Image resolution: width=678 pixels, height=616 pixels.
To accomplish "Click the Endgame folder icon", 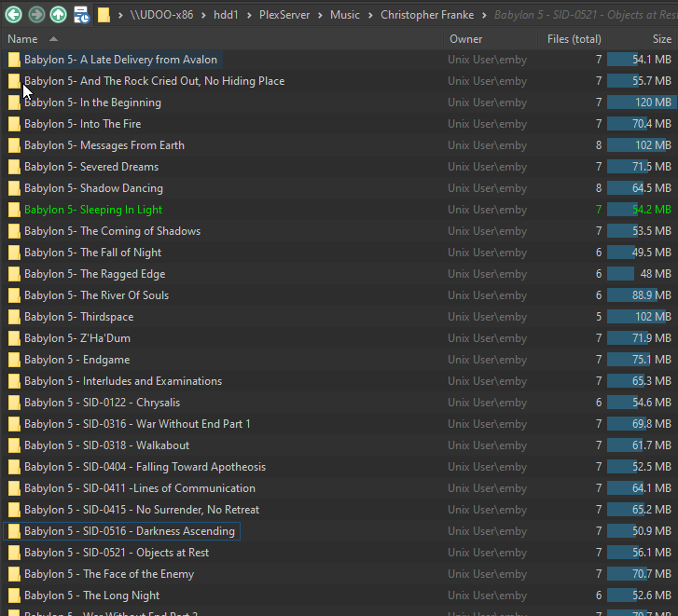I will pos(14,360).
